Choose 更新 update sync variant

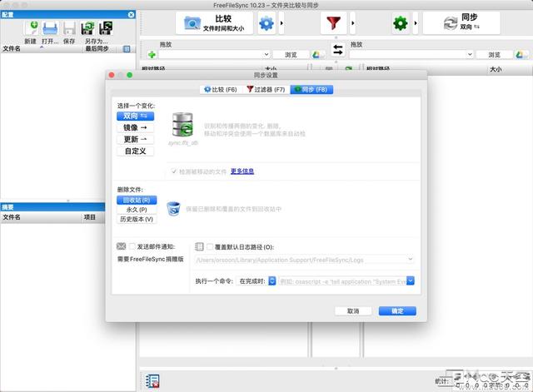pyautogui.click(x=135, y=139)
